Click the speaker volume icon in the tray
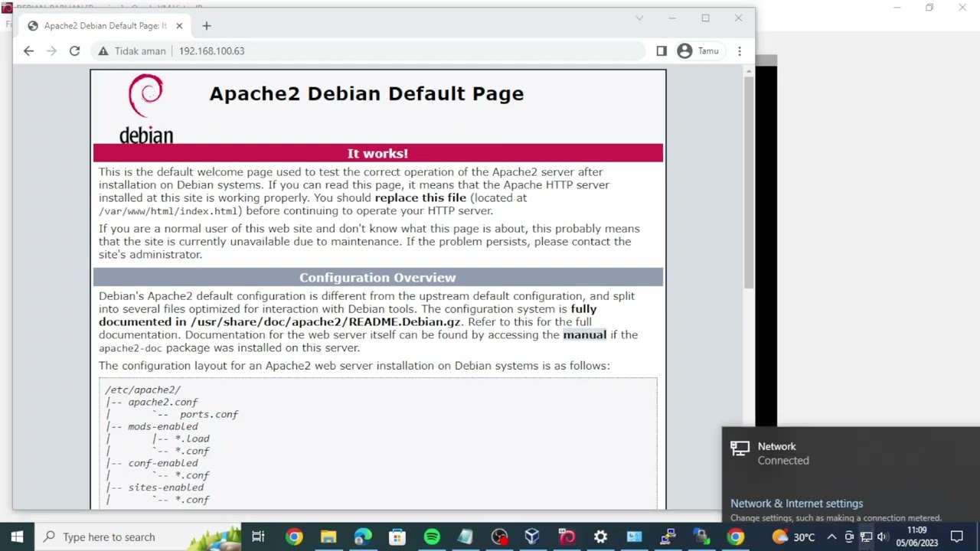The height and width of the screenshot is (551, 980). tap(883, 537)
